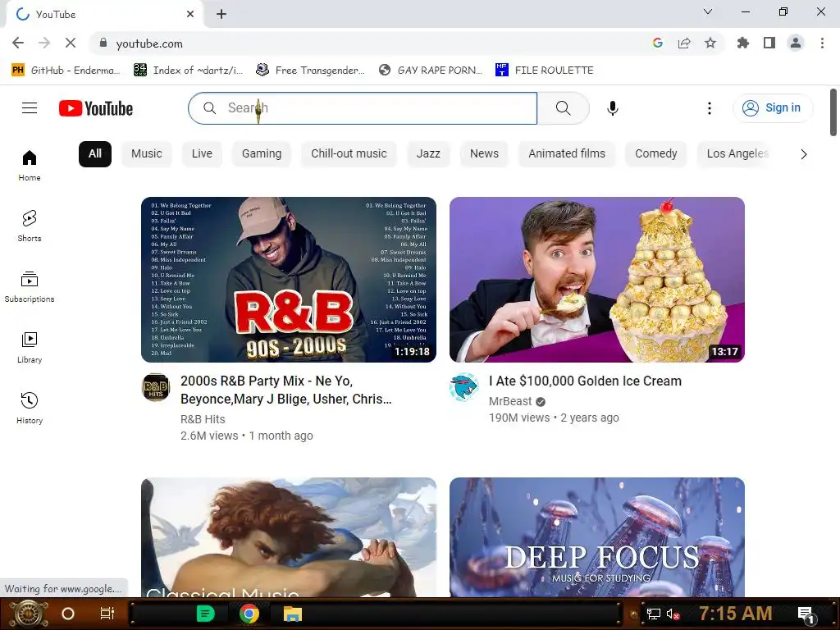Select the Chill-out music chip
Viewport: 840px width, 630px height.
[x=349, y=153]
